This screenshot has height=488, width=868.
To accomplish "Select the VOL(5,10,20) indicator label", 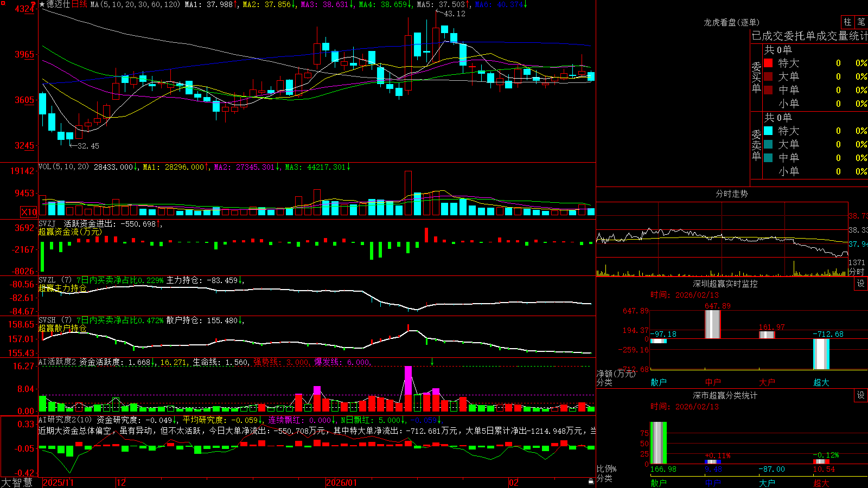I will click(x=63, y=167).
